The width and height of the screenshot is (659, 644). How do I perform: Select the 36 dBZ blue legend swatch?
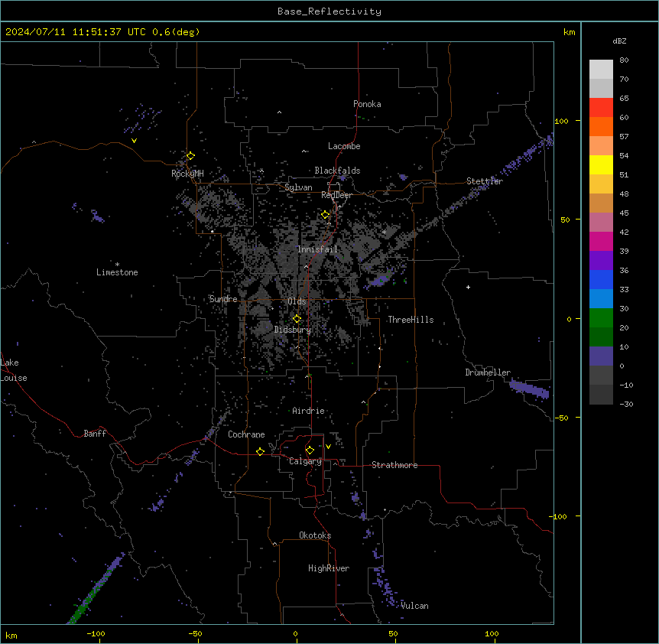601,279
